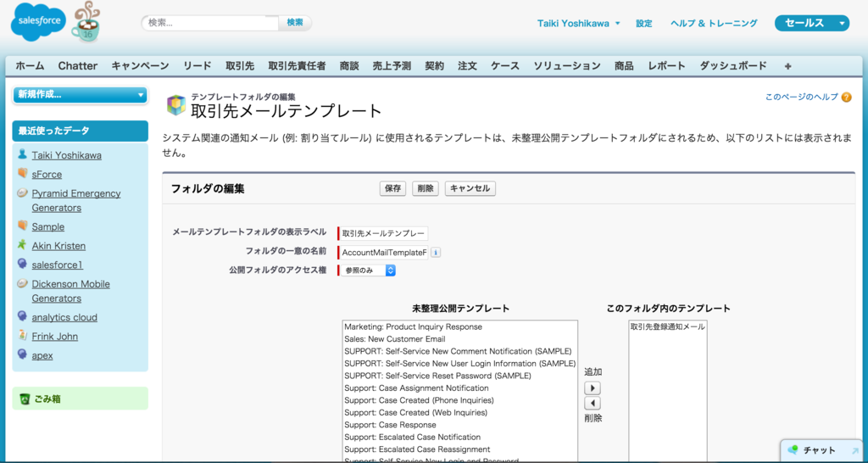Screen dimensions: 868x463
Task: Open the 新規作成 create-new dropdown
Action: tap(81, 95)
